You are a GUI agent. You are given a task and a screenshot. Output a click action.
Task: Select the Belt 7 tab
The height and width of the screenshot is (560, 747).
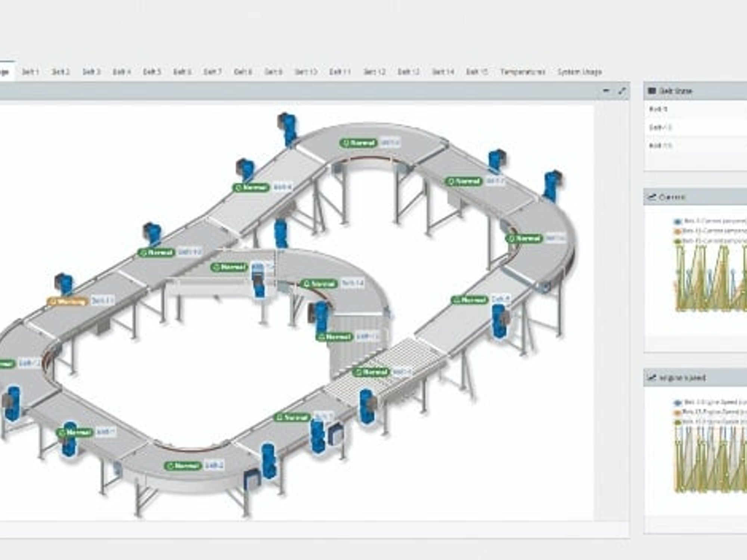point(213,71)
